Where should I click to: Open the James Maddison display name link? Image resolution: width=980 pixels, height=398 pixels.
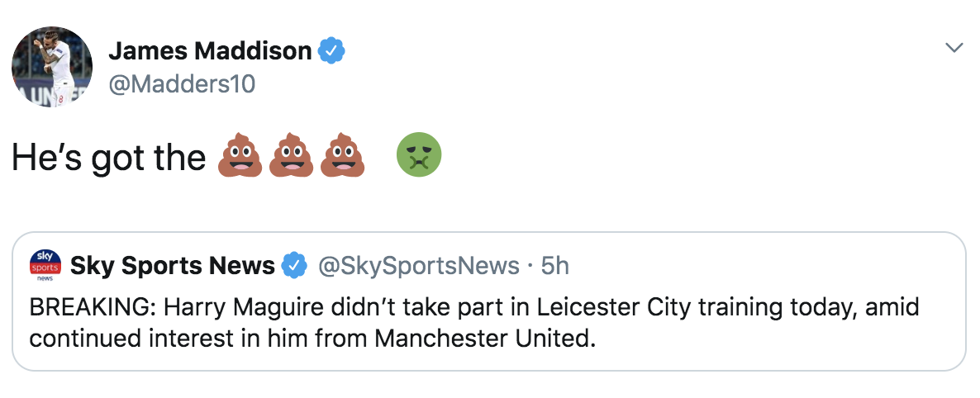[x=210, y=51]
